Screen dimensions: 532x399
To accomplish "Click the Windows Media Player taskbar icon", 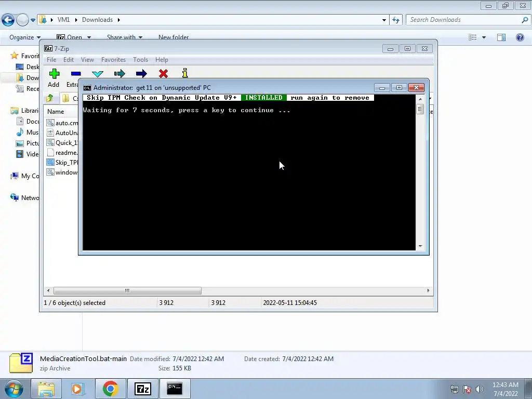I will click(x=78, y=389).
